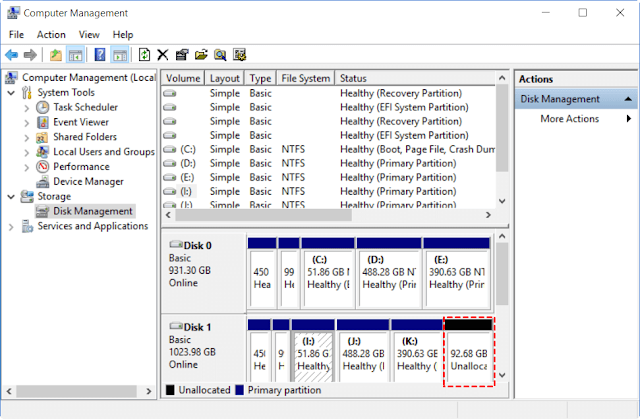Open the File menu
Image resolution: width=640 pixels, height=419 pixels.
(x=16, y=35)
